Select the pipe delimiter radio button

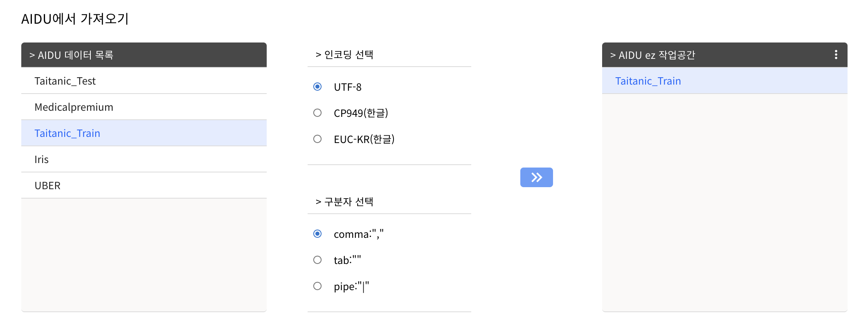tap(317, 286)
